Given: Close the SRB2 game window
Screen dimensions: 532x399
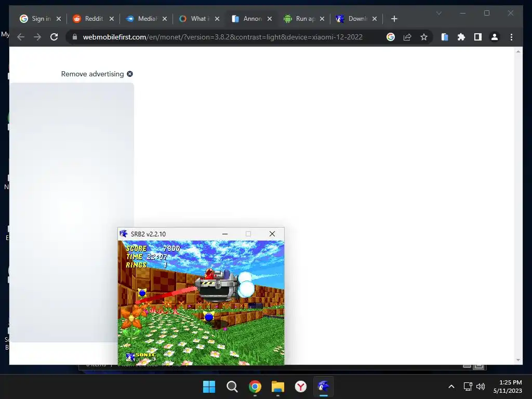Looking at the screenshot, I should click(272, 234).
